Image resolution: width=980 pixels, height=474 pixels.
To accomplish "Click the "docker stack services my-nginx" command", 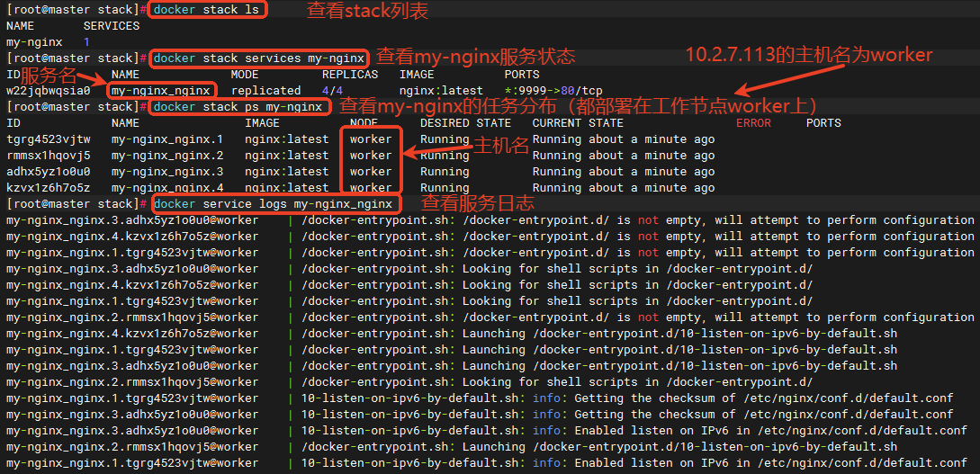I will point(259,58).
